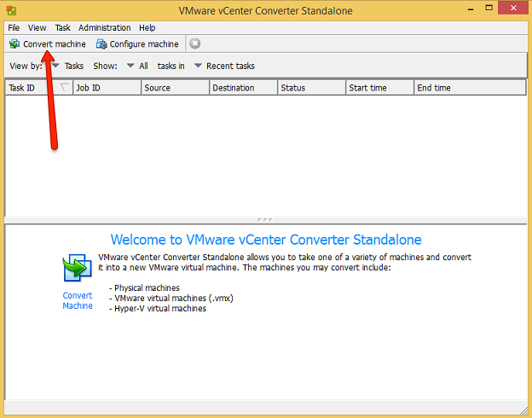Click the VMware app icon in title bar

tap(11, 10)
